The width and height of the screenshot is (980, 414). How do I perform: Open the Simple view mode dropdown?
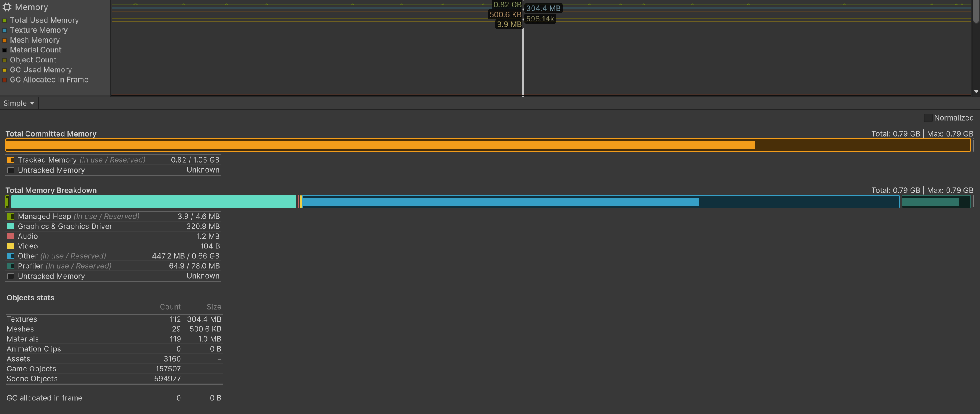click(19, 103)
